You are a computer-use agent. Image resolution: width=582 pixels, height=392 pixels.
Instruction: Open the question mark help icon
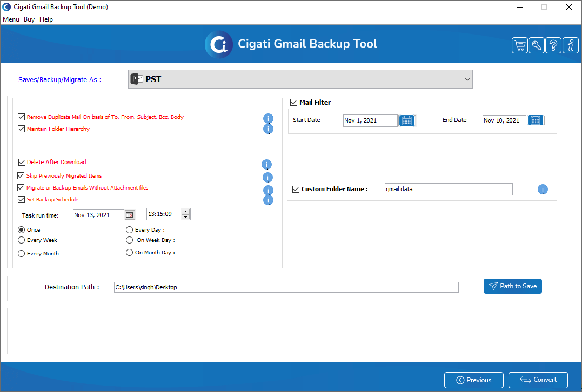click(x=553, y=45)
